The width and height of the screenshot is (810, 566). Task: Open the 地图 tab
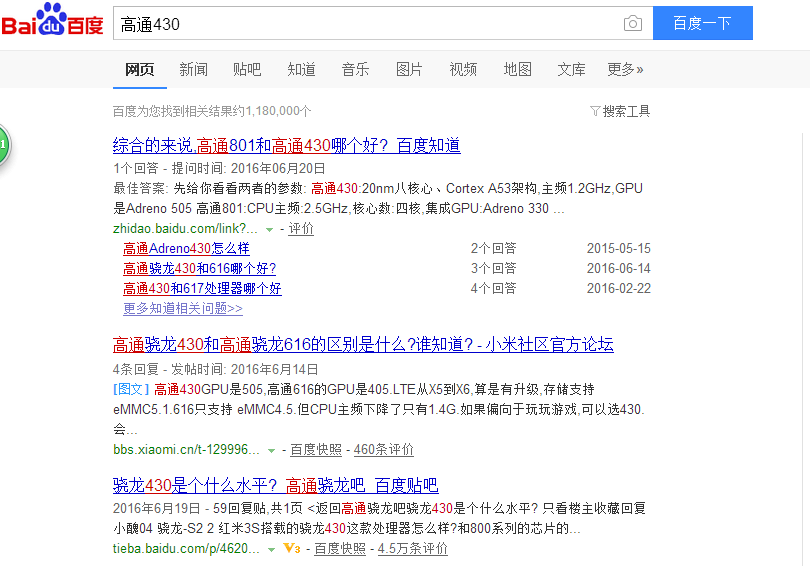pos(517,69)
